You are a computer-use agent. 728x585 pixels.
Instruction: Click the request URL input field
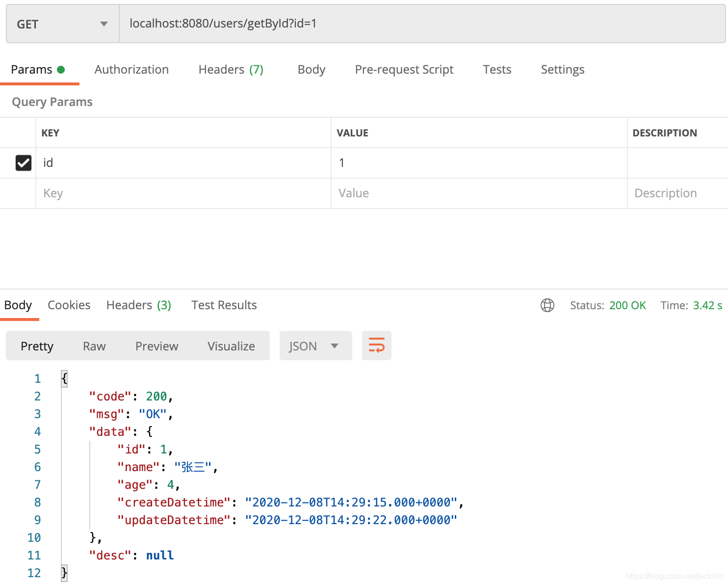[422, 24]
